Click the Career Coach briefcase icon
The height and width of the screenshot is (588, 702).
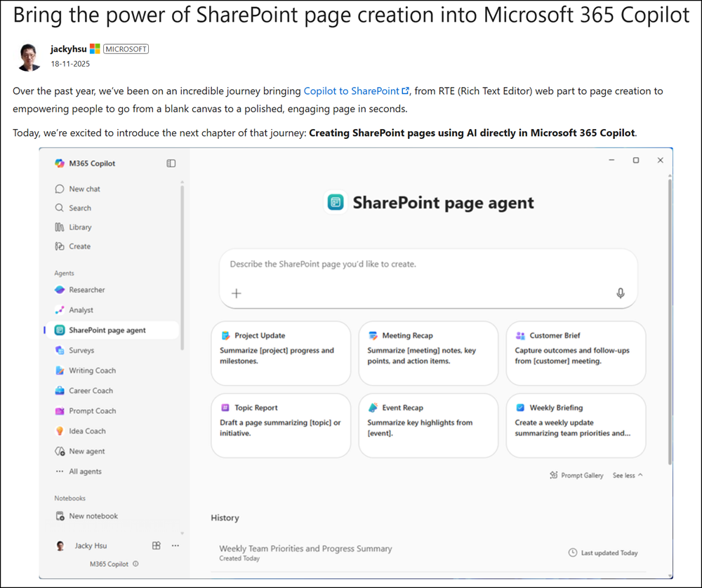click(x=60, y=391)
